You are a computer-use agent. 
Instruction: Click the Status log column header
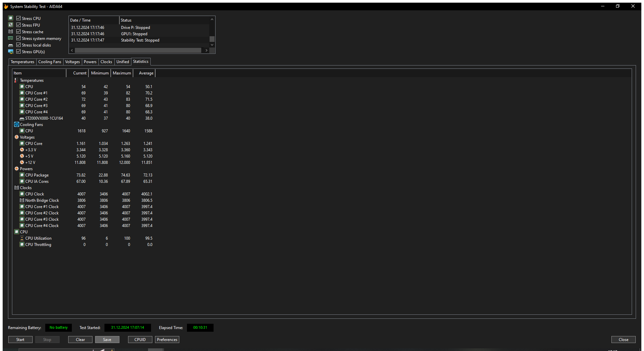coord(164,20)
